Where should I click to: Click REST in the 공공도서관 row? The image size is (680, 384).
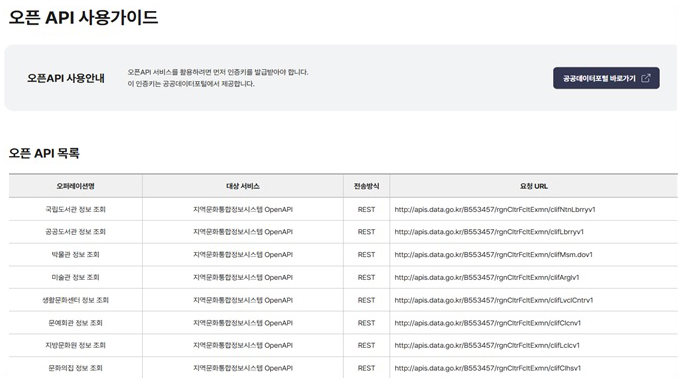pyautogui.click(x=366, y=232)
